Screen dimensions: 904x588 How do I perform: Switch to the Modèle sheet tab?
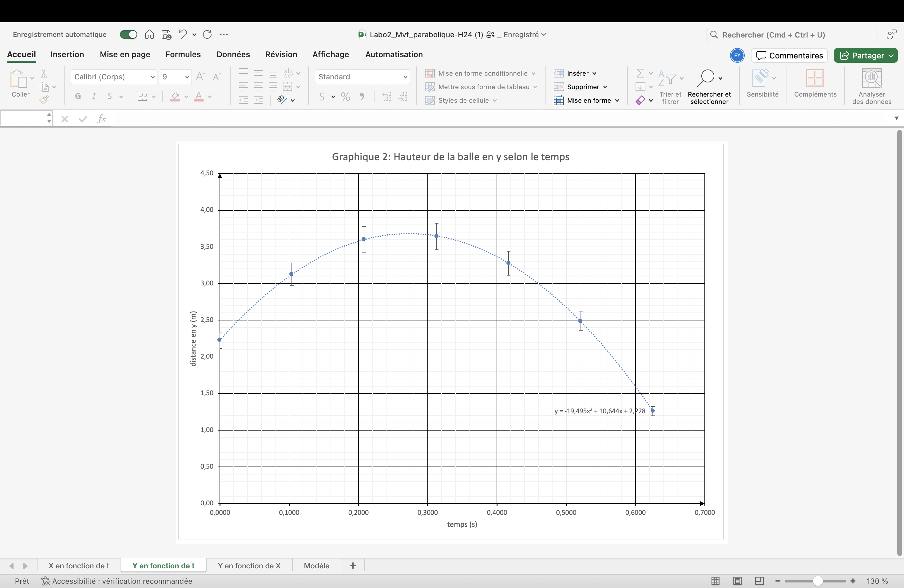click(x=316, y=566)
